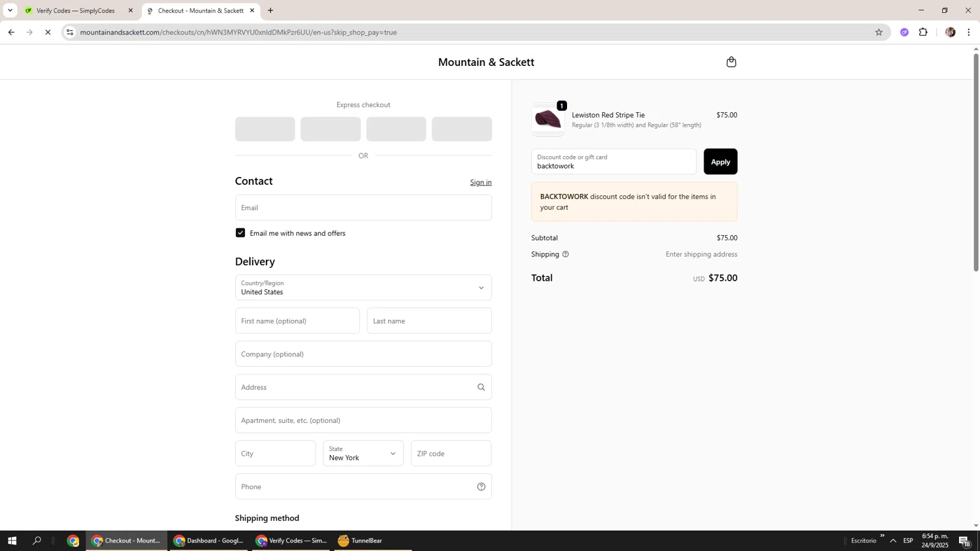Click the second express checkout button

331,129
